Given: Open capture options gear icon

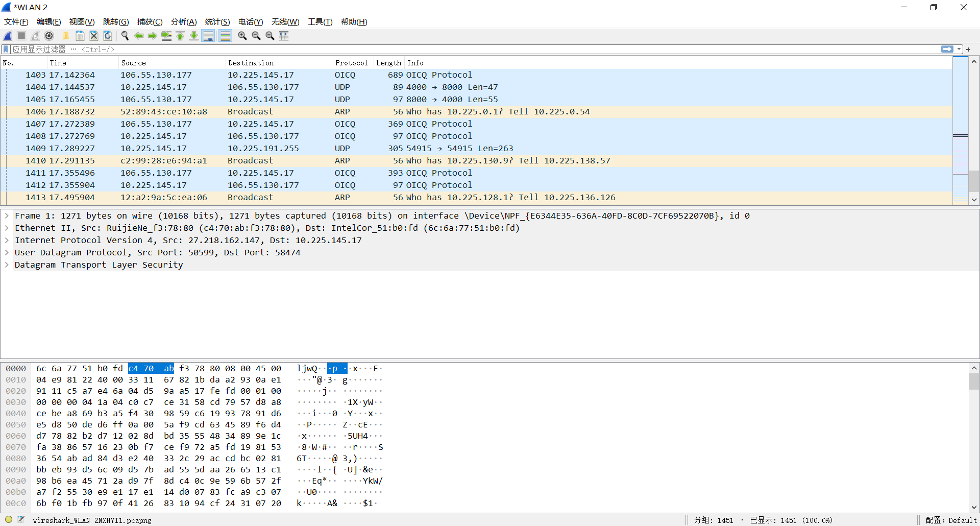Looking at the screenshot, I should coord(49,36).
